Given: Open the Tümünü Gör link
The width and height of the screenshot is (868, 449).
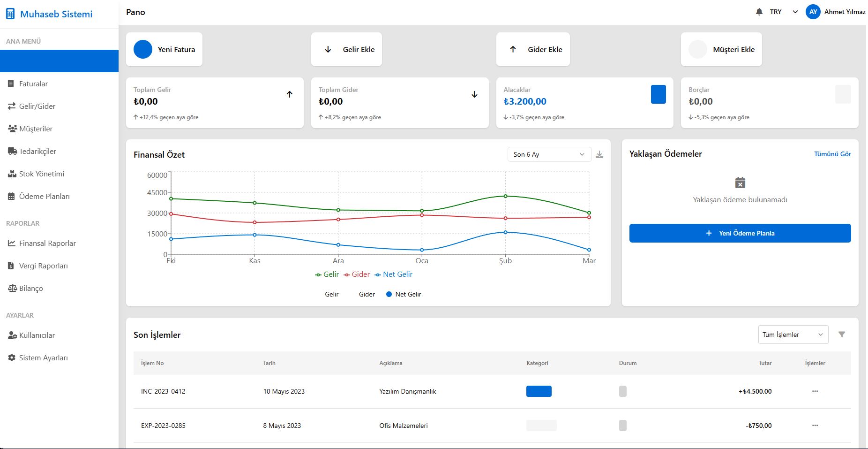Looking at the screenshot, I should click(x=832, y=154).
